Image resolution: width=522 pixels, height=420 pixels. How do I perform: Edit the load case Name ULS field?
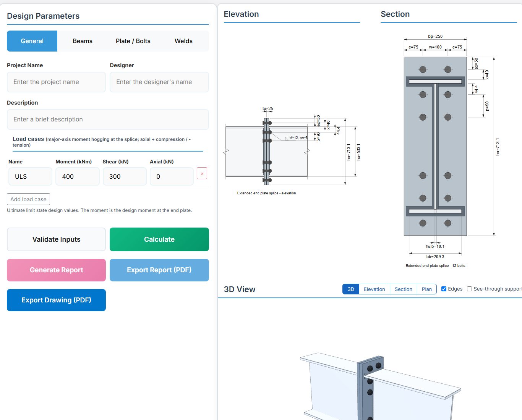coord(30,176)
